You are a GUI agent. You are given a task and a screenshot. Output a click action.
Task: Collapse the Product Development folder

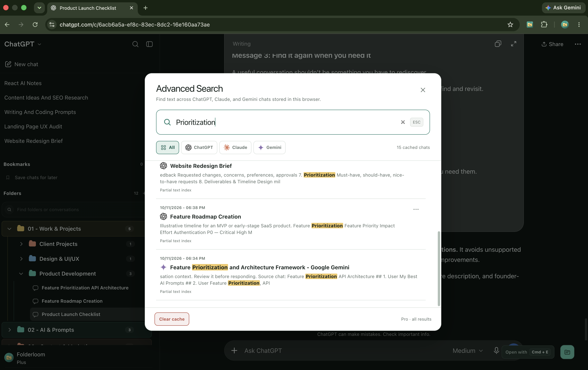click(21, 274)
